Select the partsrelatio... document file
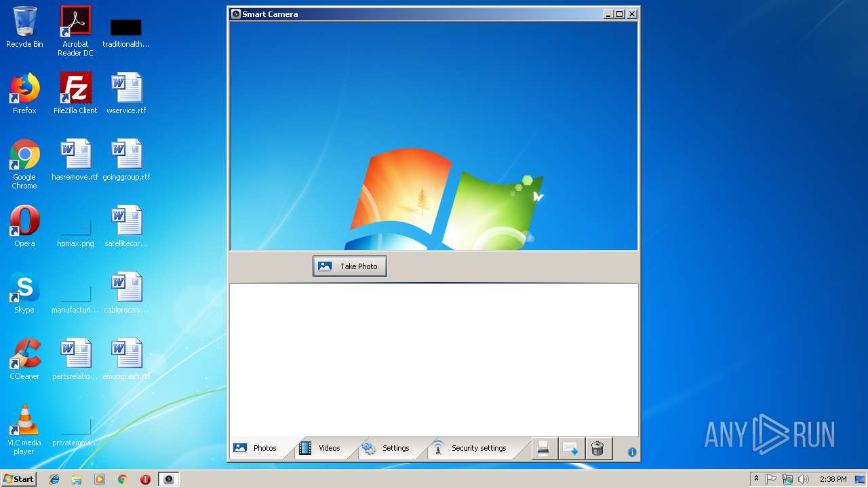Image resolution: width=868 pixels, height=488 pixels. pos(75,359)
